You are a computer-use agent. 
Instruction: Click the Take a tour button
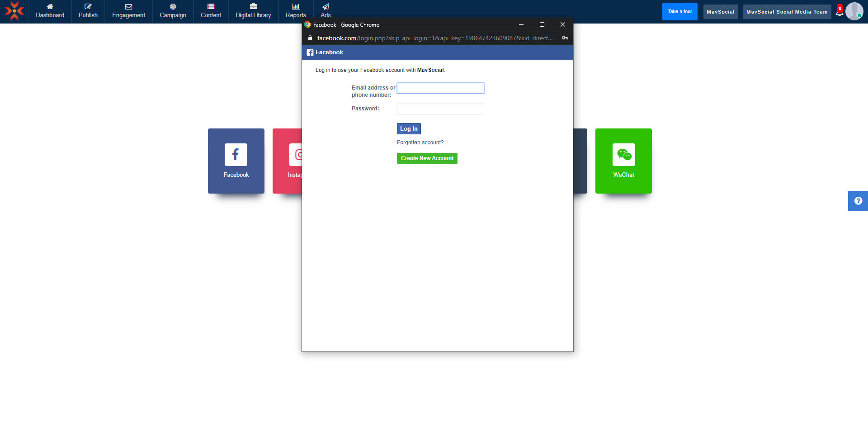[x=679, y=12]
